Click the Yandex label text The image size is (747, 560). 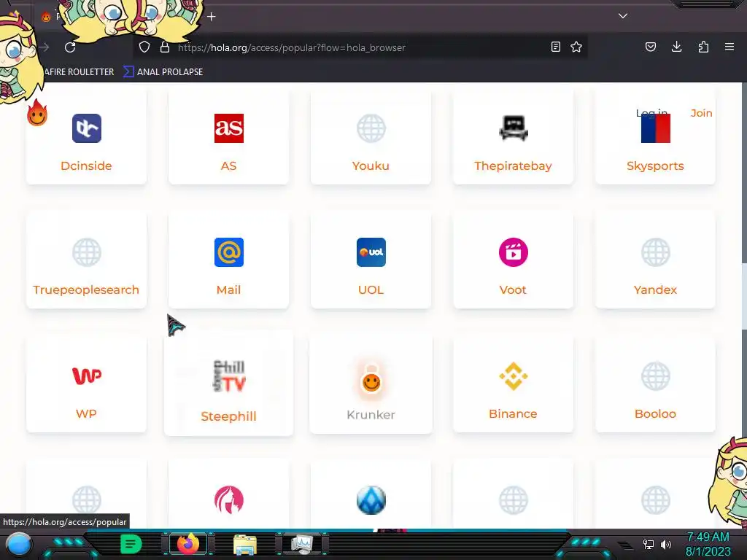tap(656, 289)
